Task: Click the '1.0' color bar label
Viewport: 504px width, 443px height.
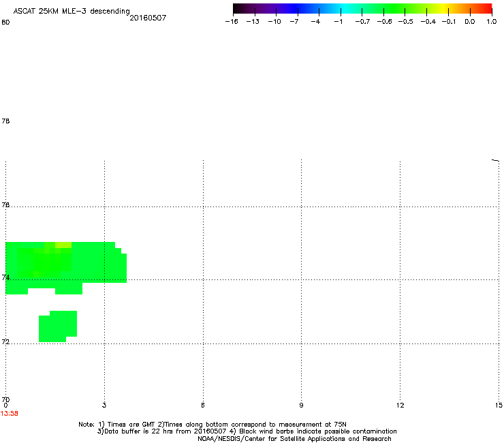Action: coord(492,22)
